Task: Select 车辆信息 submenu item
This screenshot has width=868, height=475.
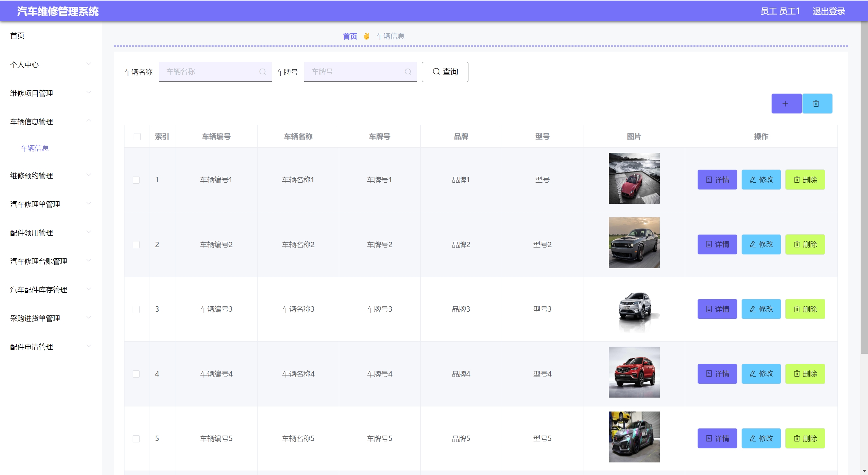Action: 35,148
